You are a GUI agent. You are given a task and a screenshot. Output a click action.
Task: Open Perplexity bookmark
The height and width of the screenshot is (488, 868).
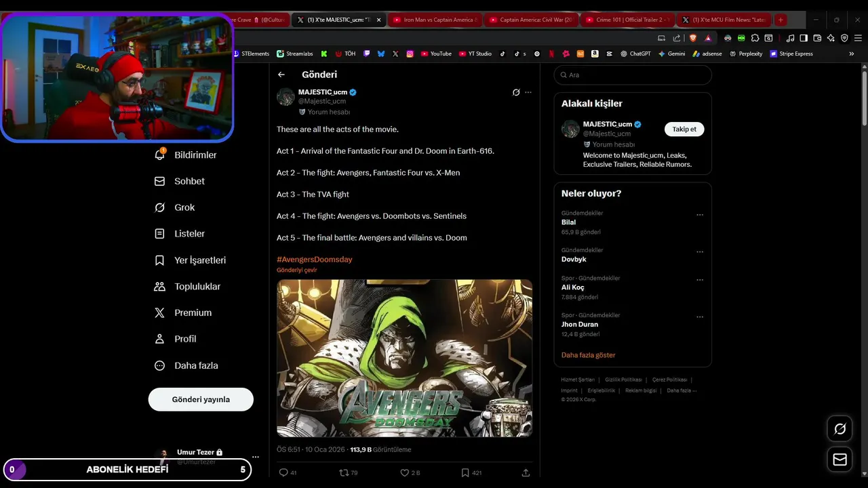746,54
